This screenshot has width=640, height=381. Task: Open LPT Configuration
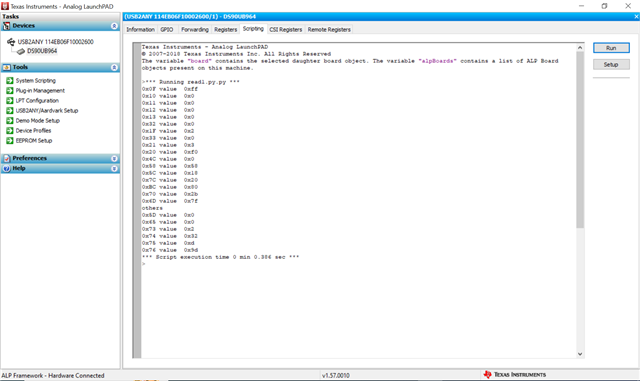[37, 100]
